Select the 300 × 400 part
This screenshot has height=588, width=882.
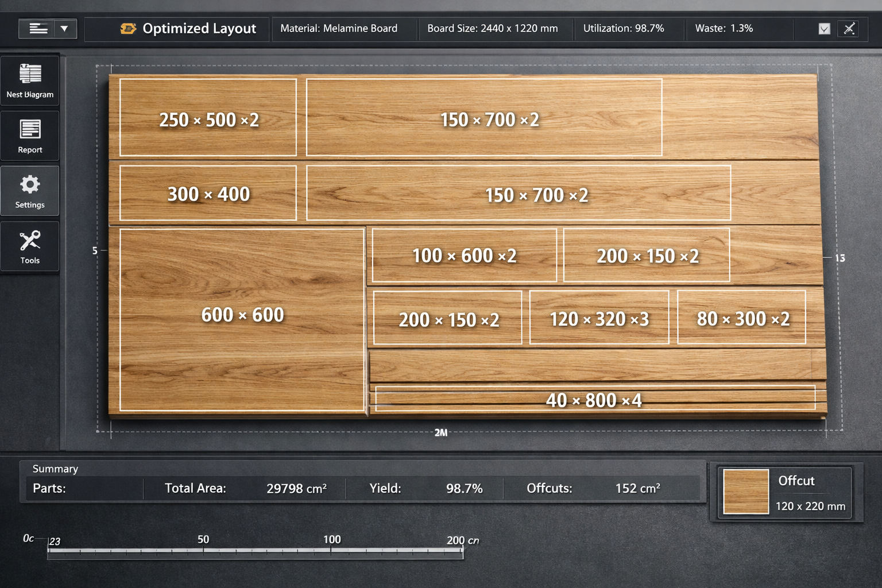(x=208, y=194)
